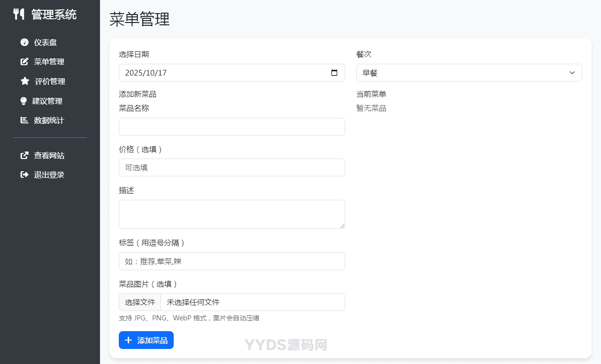Click the 数据统计 chart icon

click(24, 120)
